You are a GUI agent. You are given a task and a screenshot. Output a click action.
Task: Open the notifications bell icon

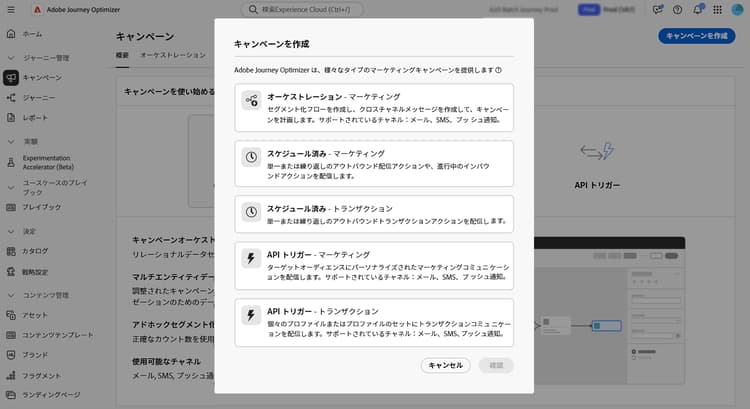pyautogui.click(x=698, y=9)
